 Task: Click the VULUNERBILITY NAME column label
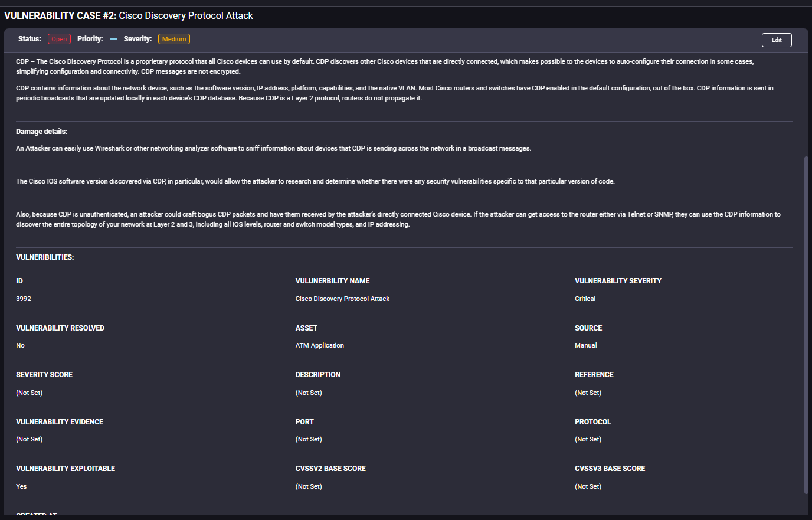(333, 281)
